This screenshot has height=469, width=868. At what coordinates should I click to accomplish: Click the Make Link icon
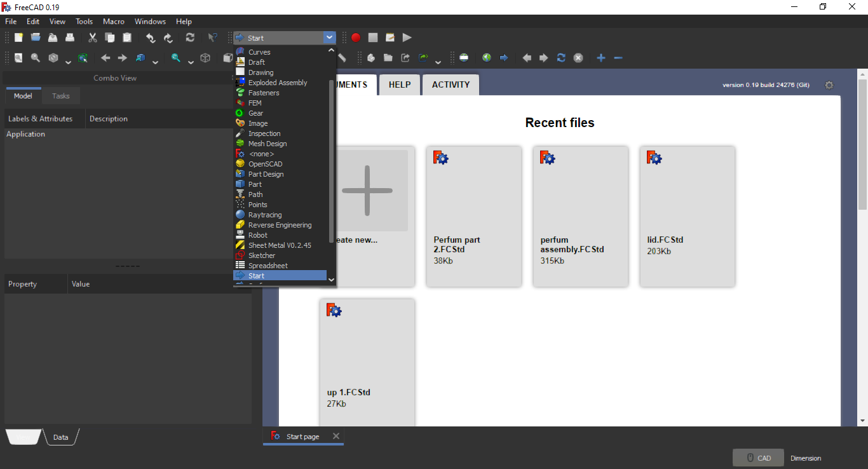pyautogui.click(x=405, y=58)
